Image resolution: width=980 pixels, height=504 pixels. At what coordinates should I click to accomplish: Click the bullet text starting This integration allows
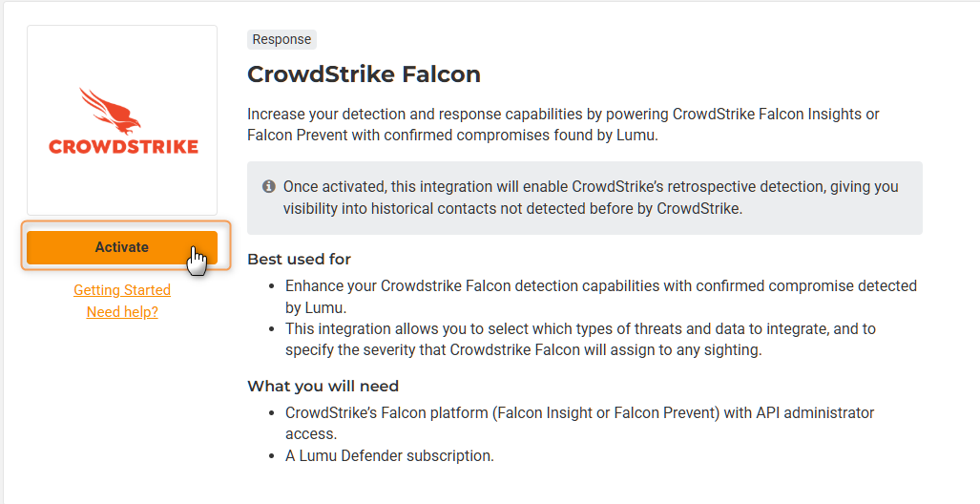click(580, 339)
